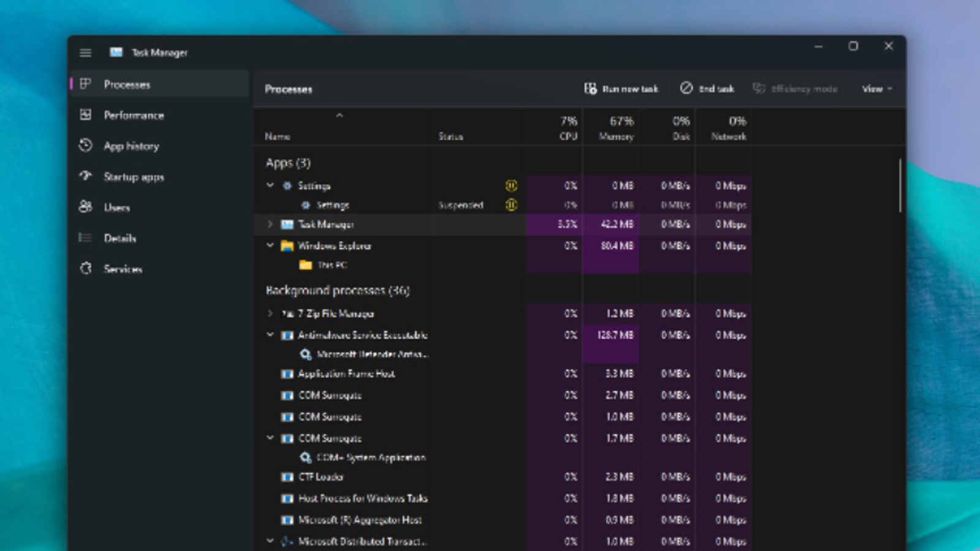Click the process list vertical scrollbar
Image resolution: width=980 pixels, height=551 pixels.
(x=900, y=186)
